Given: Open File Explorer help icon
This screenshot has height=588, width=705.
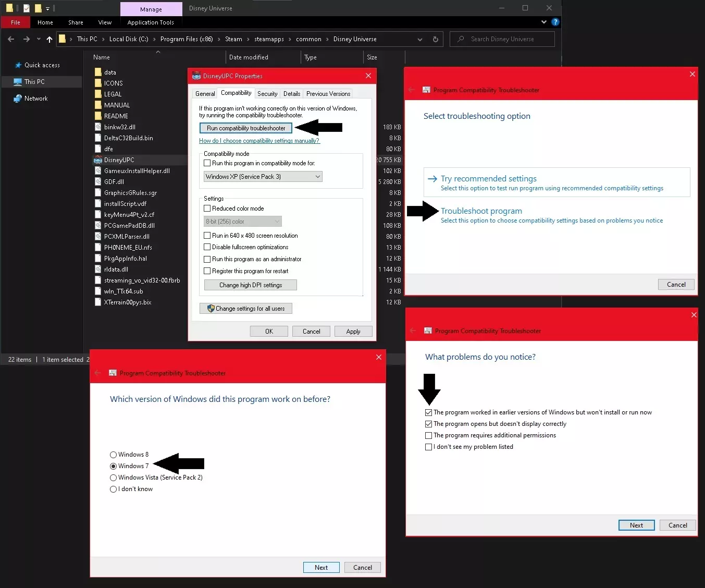Looking at the screenshot, I should pyautogui.click(x=555, y=22).
